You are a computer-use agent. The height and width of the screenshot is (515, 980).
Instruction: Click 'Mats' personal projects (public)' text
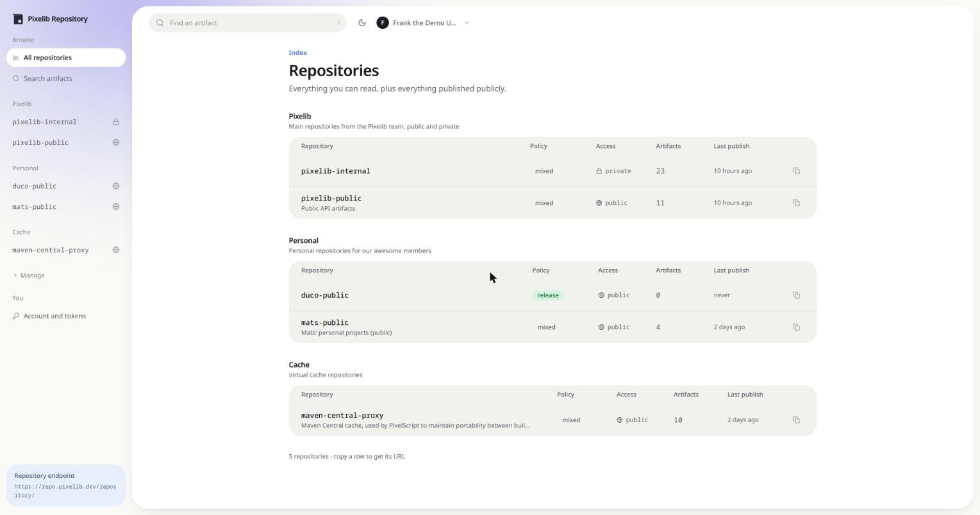(x=346, y=332)
